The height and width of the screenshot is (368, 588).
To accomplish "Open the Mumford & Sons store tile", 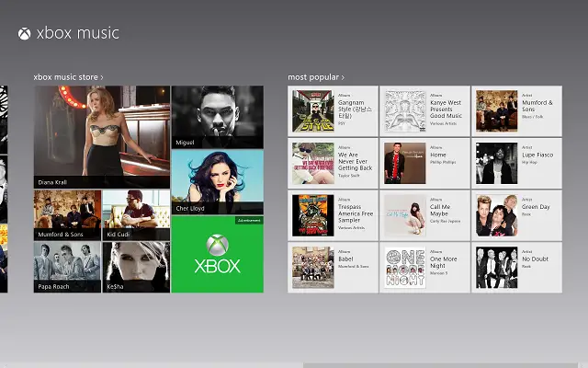I will 67,215.
